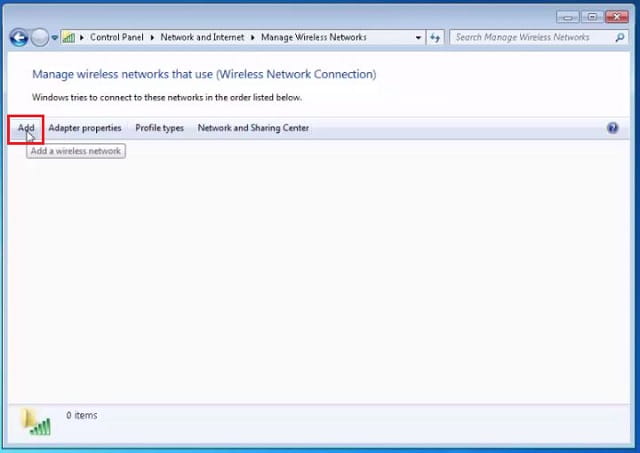Click the magnifier search icon
This screenshot has height=453, width=640.
pyautogui.click(x=620, y=38)
